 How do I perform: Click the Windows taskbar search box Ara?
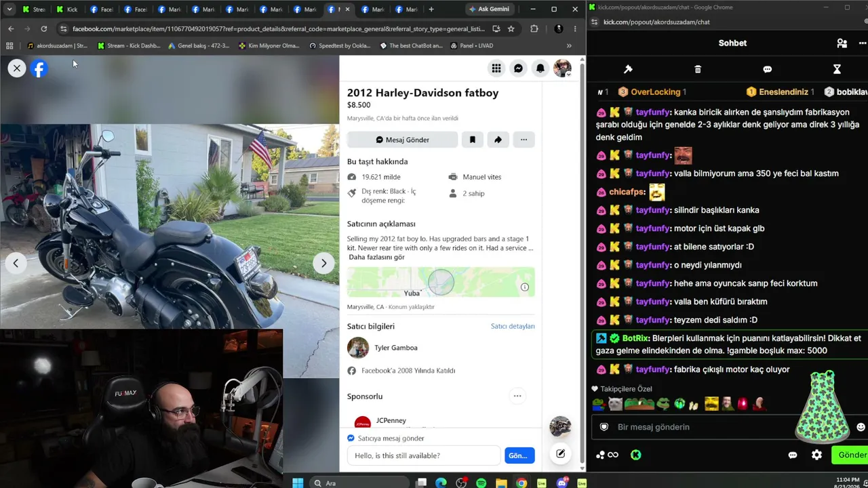tap(359, 483)
